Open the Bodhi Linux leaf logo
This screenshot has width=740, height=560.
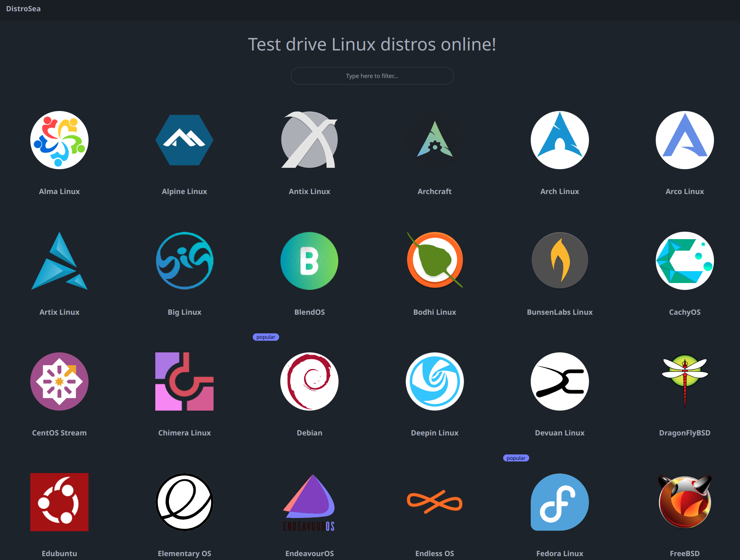pos(435,261)
